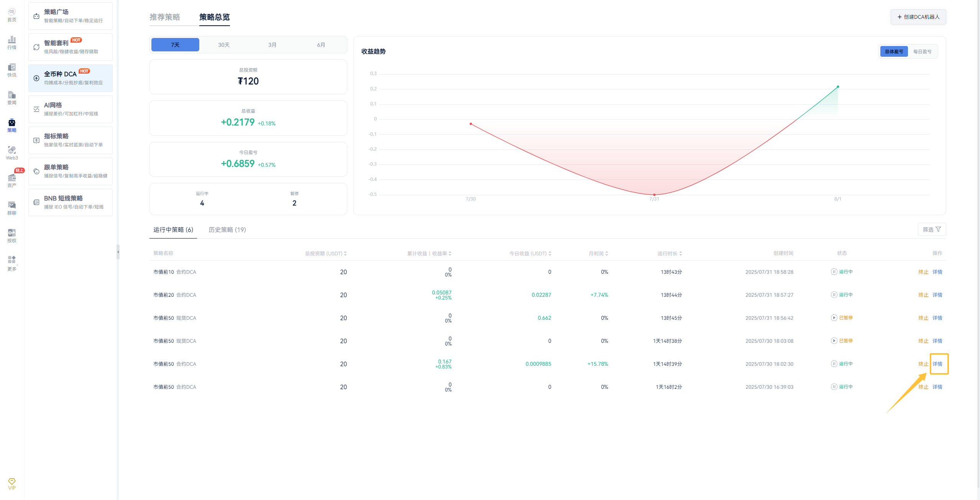Viewport: 980px width, 500px height.
Task: Click the 跟单策略 icon
Action: [x=36, y=171]
